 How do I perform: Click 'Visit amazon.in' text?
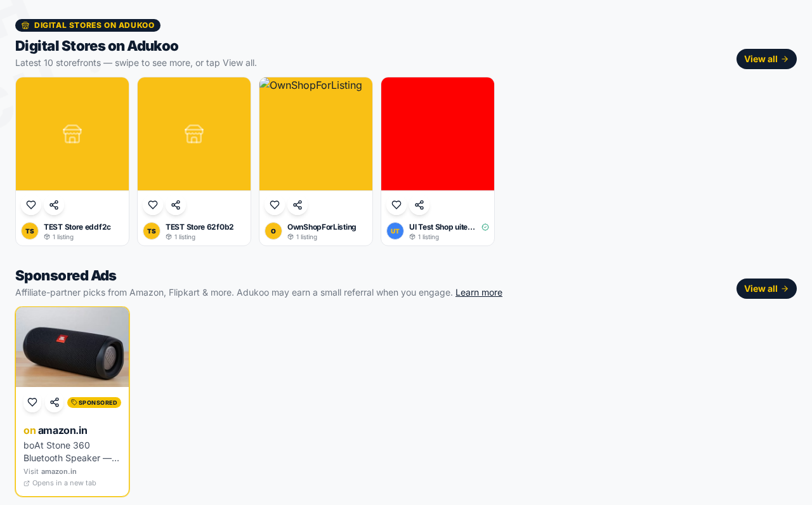point(50,471)
